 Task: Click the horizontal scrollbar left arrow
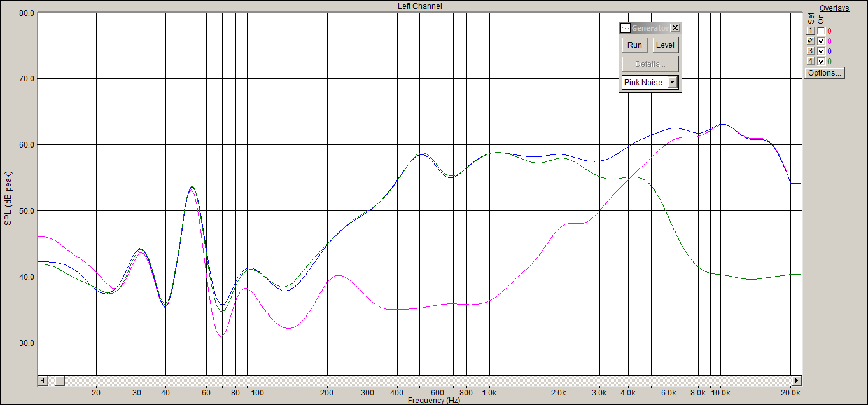coord(43,380)
